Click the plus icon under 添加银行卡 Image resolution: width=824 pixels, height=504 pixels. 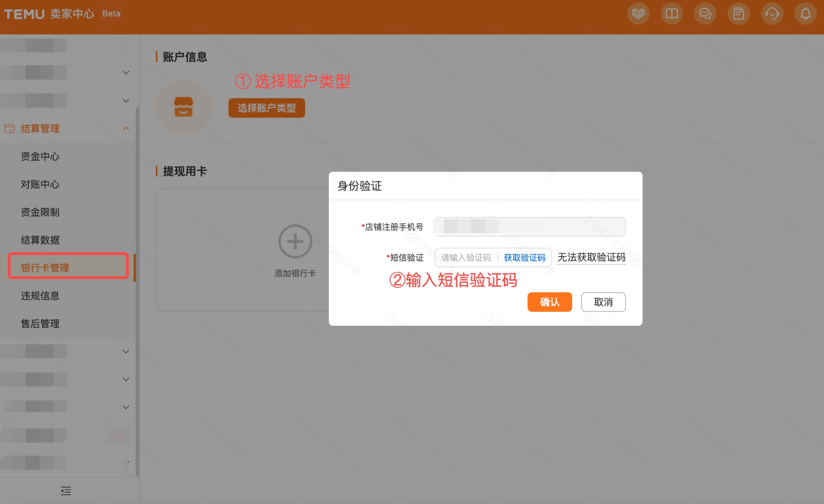click(x=295, y=241)
